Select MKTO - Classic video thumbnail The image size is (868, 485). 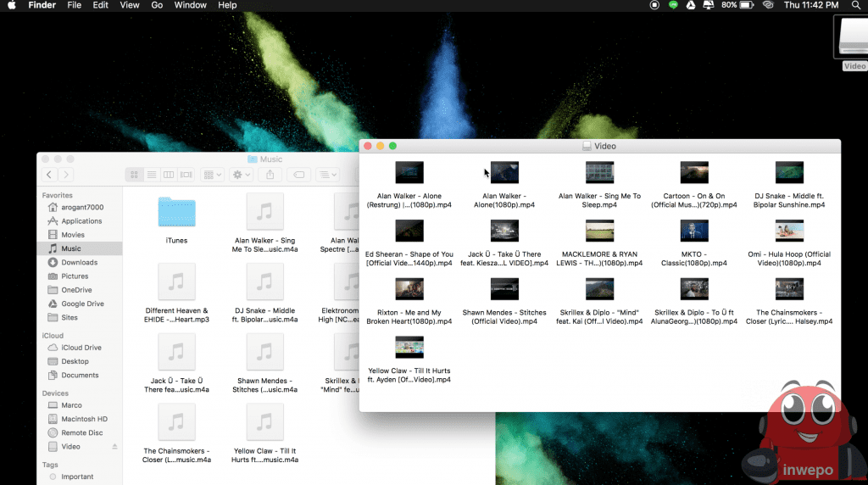click(694, 231)
